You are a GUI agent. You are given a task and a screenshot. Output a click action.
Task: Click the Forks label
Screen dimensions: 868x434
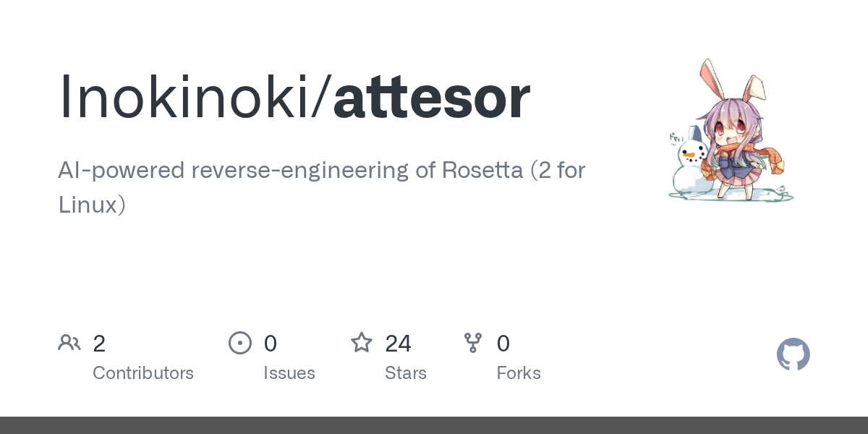[x=519, y=373]
